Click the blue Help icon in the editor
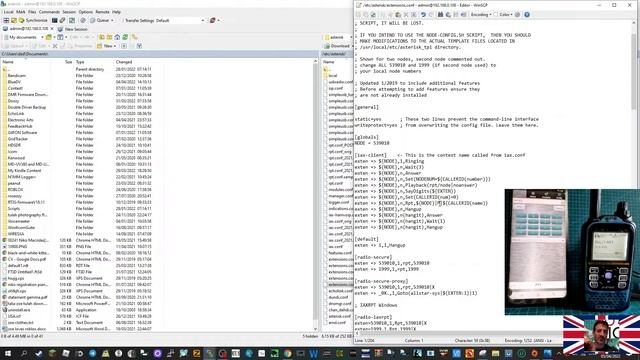Viewport: 640px width, 360px height. 527,15
